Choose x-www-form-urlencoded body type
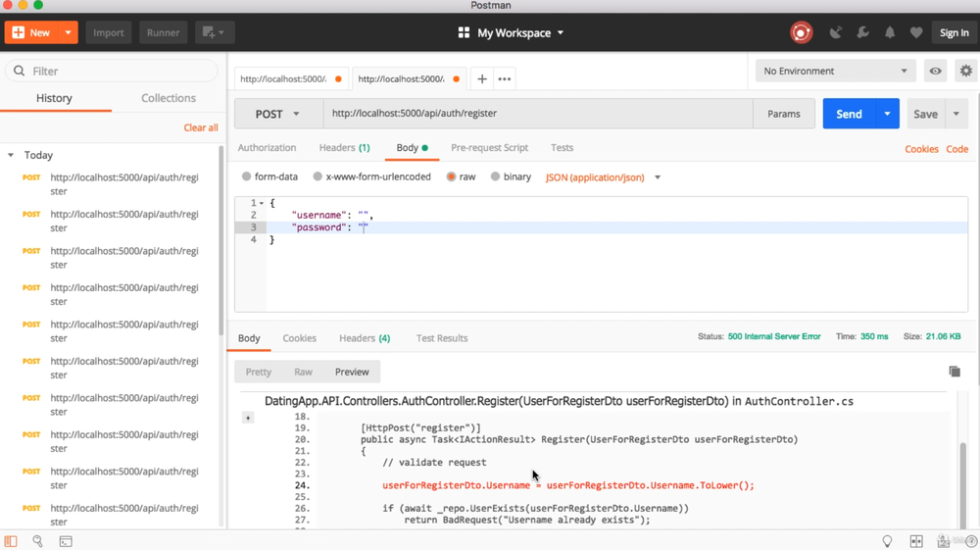 (x=318, y=177)
